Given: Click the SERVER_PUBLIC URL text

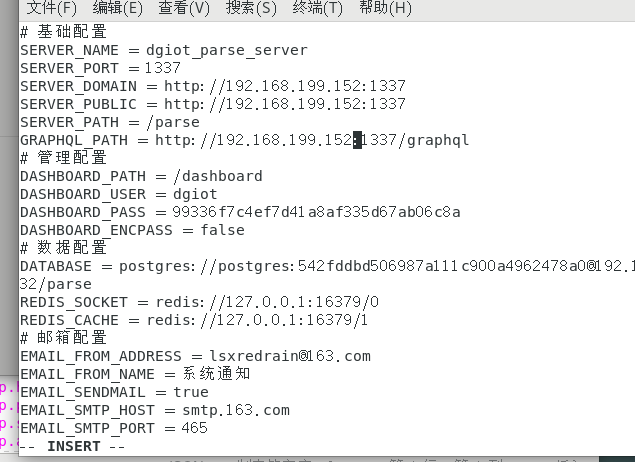Looking at the screenshot, I should coord(285,104).
